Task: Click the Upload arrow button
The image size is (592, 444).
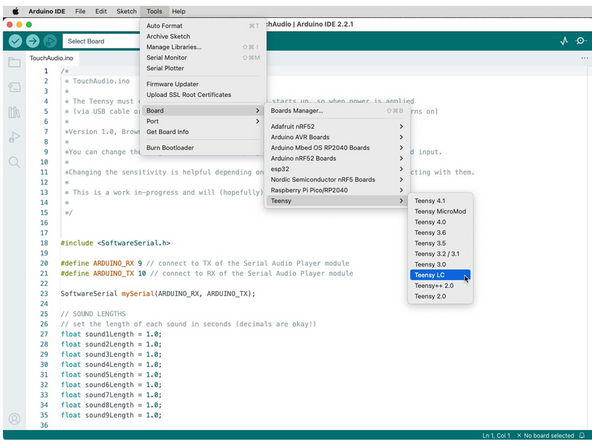Action: tap(33, 41)
